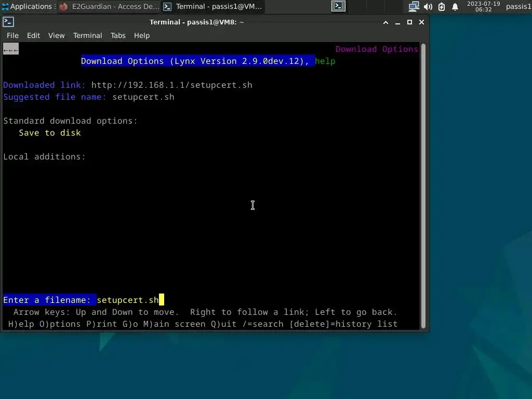Click the volume speaker tray icon

[x=428, y=6]
